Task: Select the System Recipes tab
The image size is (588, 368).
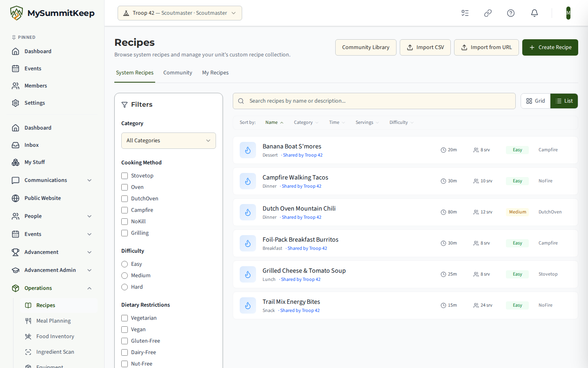Action: click(135, 73)
